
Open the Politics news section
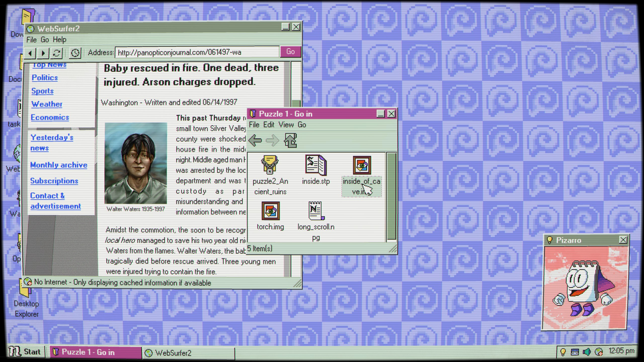point(44,78)
